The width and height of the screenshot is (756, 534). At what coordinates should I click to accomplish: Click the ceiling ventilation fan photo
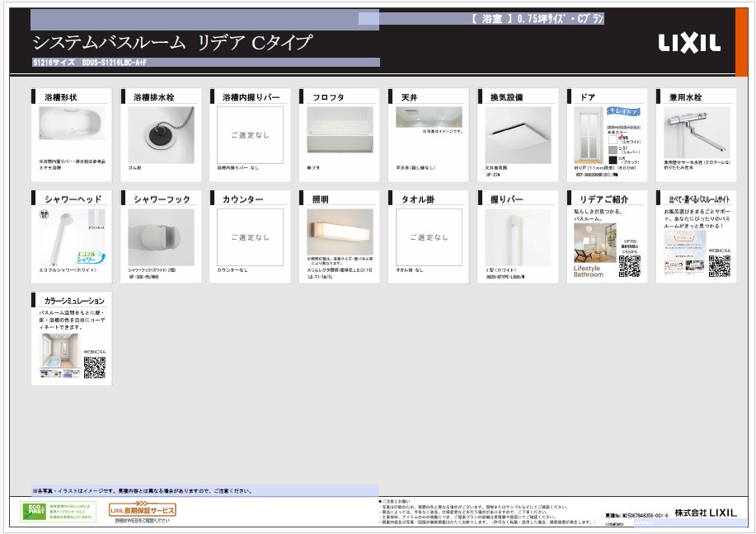[x=519, y=135]
